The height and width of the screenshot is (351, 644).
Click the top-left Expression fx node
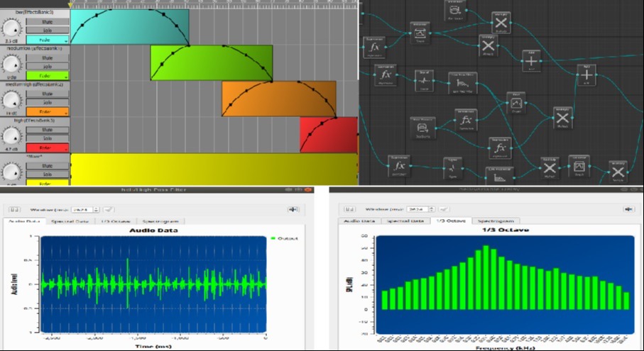click(374, 48)
